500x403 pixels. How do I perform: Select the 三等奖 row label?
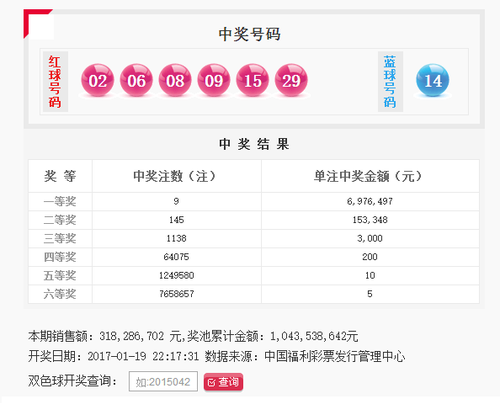pos(60,239)
